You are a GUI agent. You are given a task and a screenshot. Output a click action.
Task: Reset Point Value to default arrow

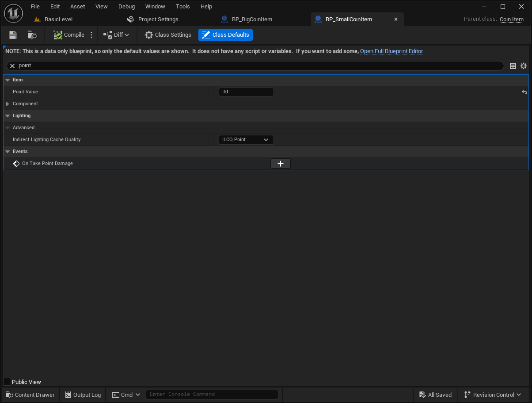tap(524, 92)
